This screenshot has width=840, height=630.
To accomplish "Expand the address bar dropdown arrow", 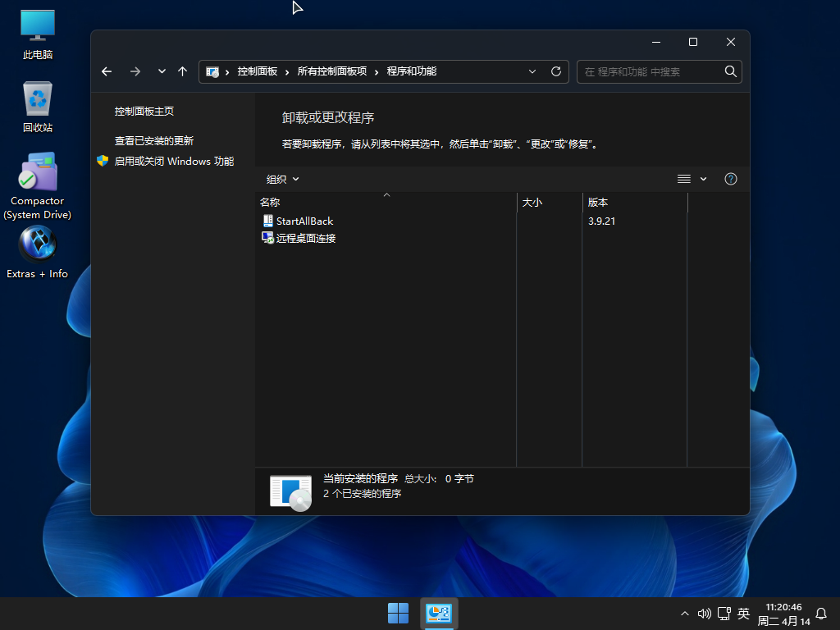I will (532, 71).
